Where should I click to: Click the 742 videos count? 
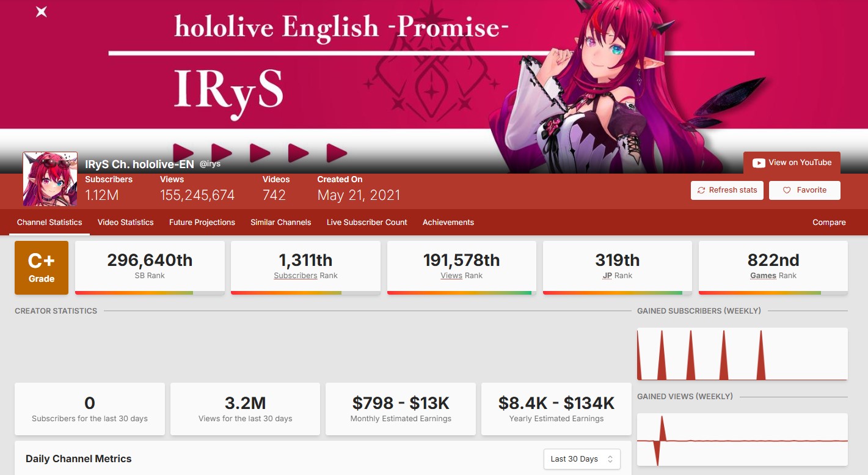[x=274, y=195]
